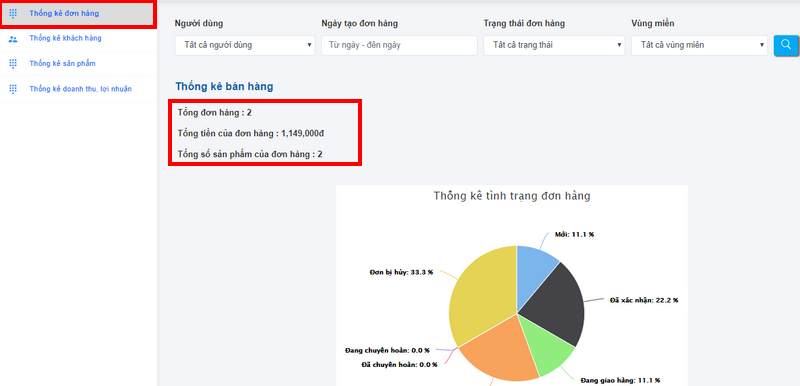This screenshot has width=800, height=386.
Task: Click grid icon beside Thống kê đơn hàng
Action: (13, 14)
